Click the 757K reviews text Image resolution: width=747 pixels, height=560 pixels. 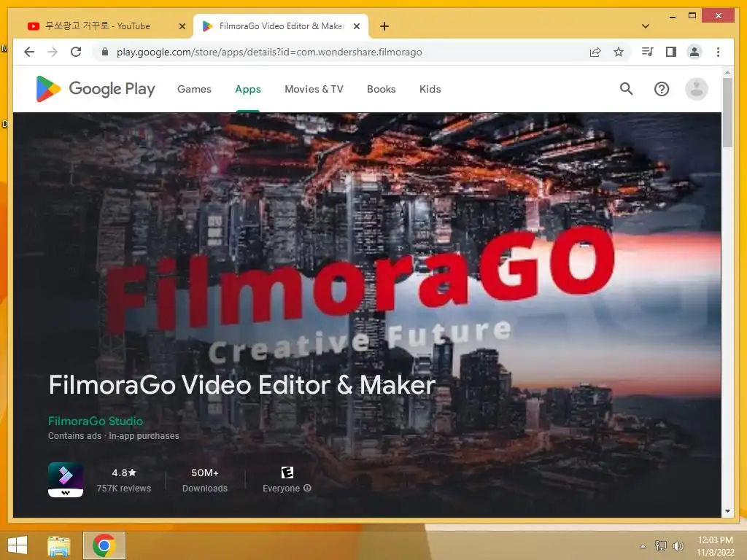pyautogui.click(x=124, y=488)
